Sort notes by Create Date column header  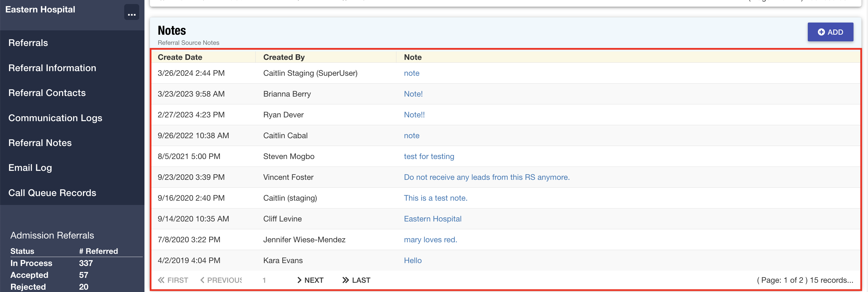pyautogui.click(x=180, y=57)
